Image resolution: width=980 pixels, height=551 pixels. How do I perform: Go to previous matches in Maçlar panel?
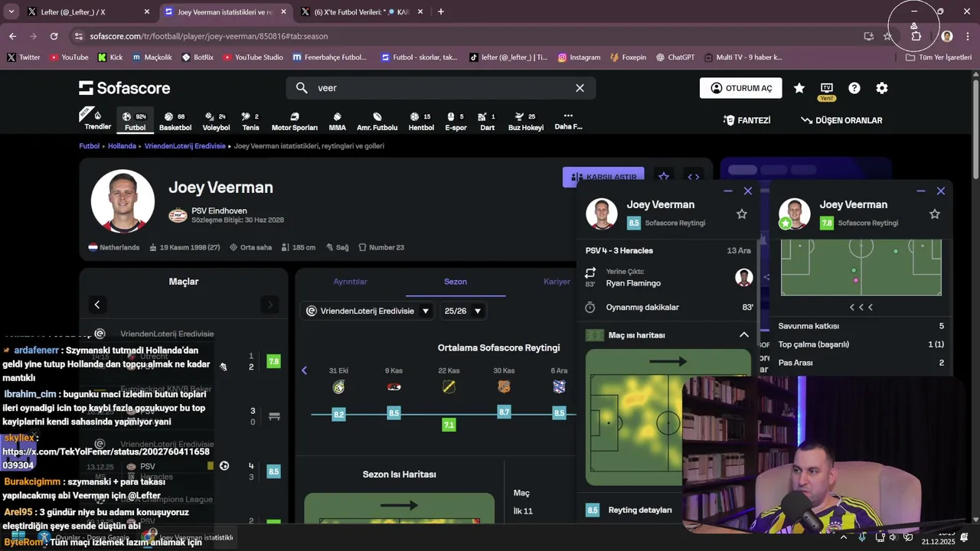96,305
